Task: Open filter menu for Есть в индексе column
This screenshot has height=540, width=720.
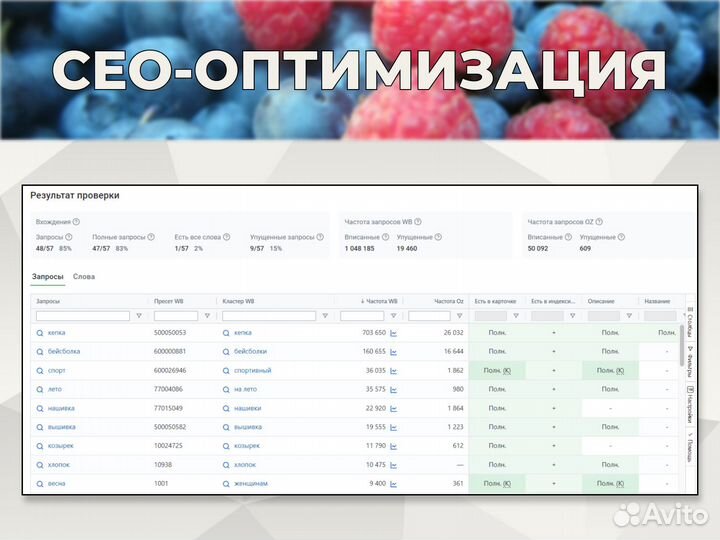Action: pyautogui.click(x=573, y=316)
